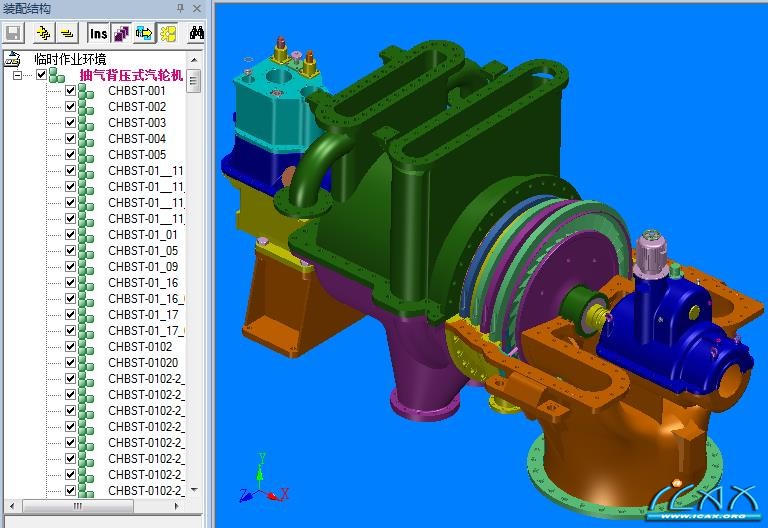
Task: Select the 临时作业环境 tree entry
Action: point(70,59)
